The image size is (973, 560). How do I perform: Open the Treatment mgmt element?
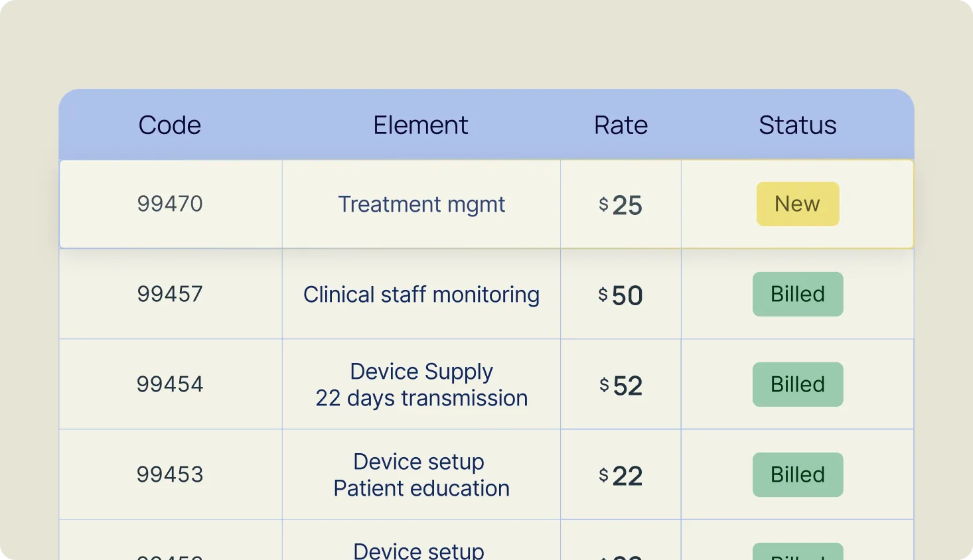[x=421, y=204]
